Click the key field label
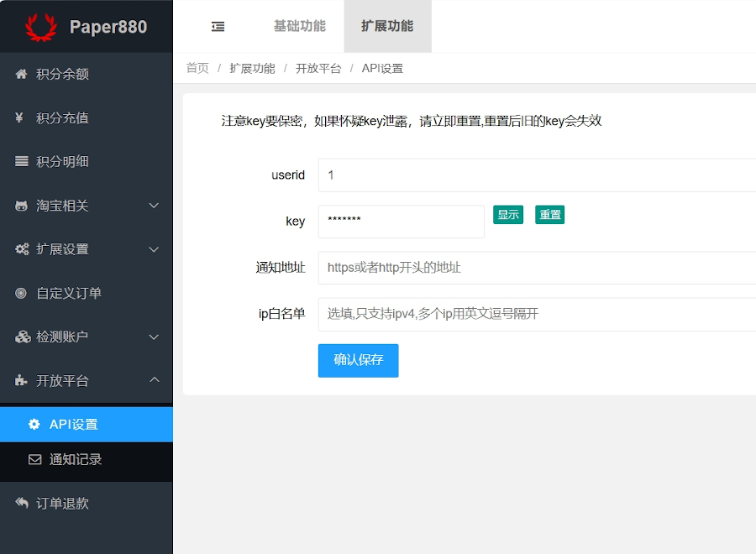The width and height of the screenshot is (756, 554). tap(295, 222)
